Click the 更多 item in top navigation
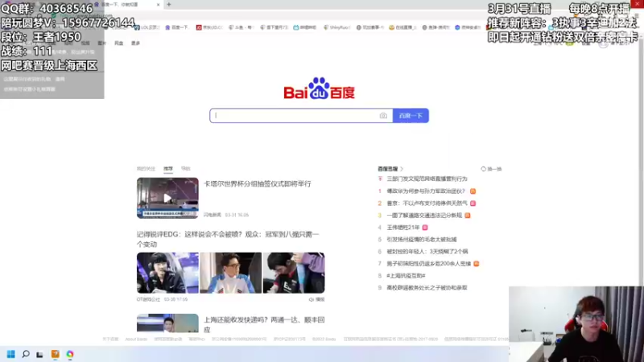Image resolution: width=644 pixels, height=362 pixels. (135, 43)
